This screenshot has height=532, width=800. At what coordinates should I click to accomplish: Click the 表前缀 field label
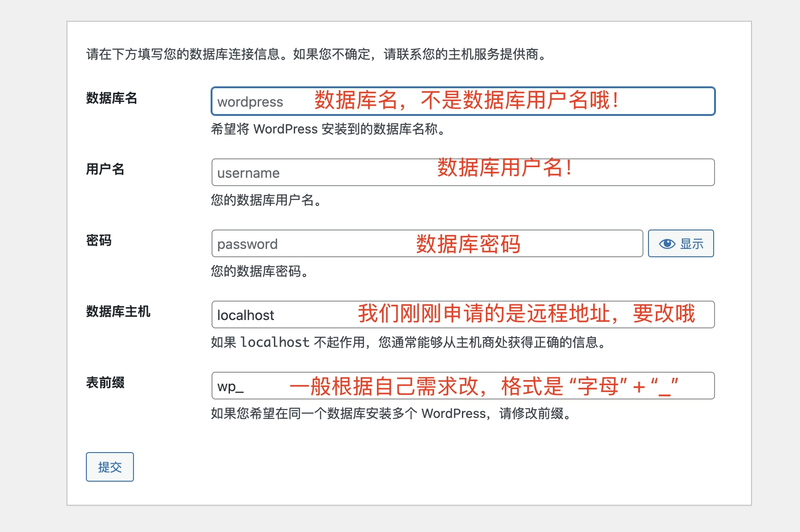tap(105, 383)
